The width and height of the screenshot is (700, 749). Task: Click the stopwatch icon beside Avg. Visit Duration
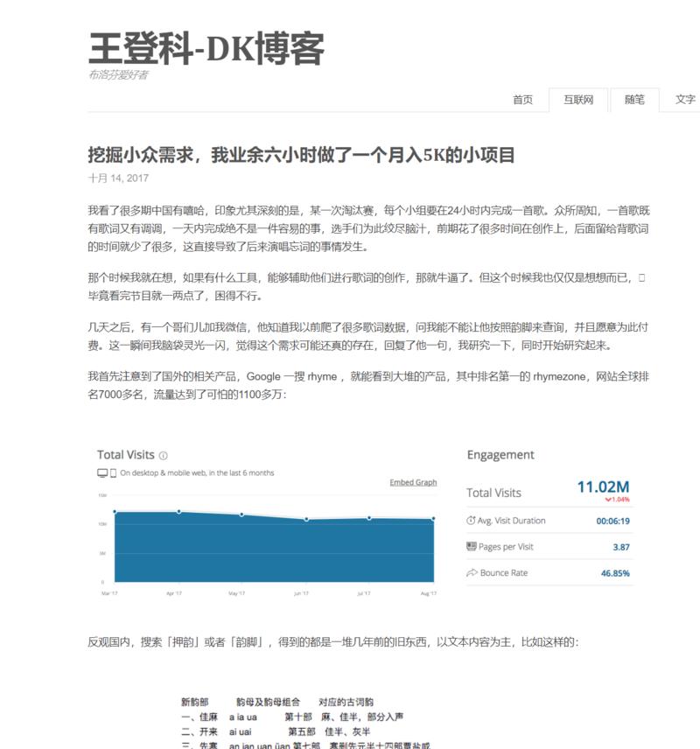point(471,520)
